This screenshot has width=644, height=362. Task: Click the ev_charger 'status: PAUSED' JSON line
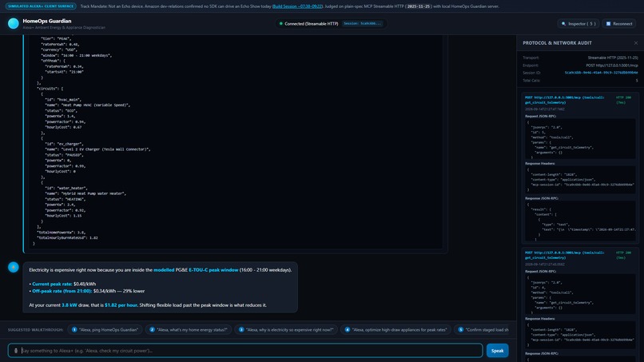pyautogui.click(x=64, y=155)
